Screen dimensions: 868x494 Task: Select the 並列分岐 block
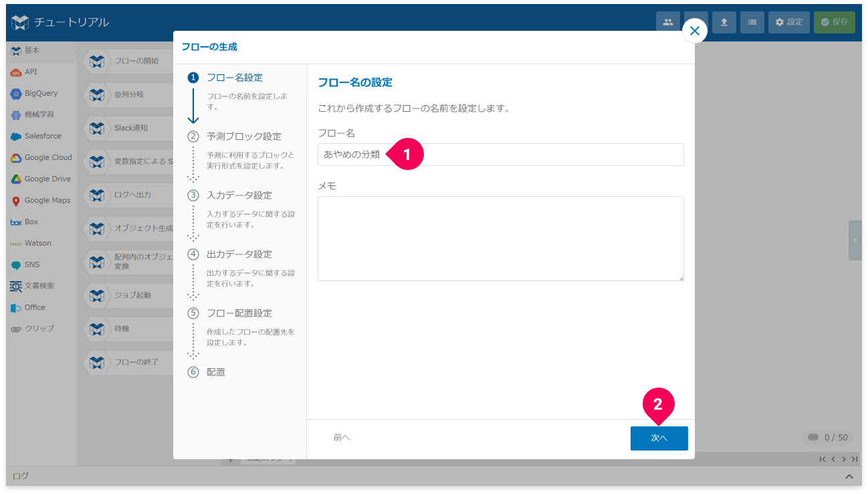pos(128,94)
